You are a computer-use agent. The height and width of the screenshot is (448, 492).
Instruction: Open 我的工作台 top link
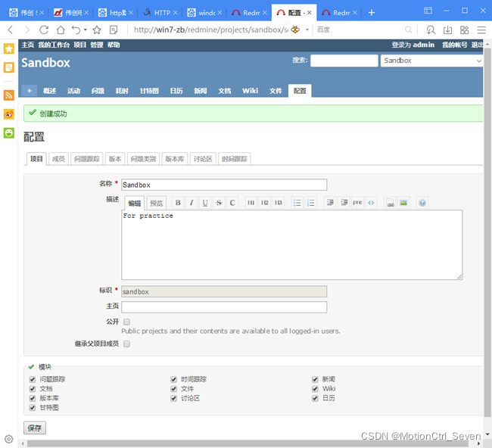pos(54,45)
